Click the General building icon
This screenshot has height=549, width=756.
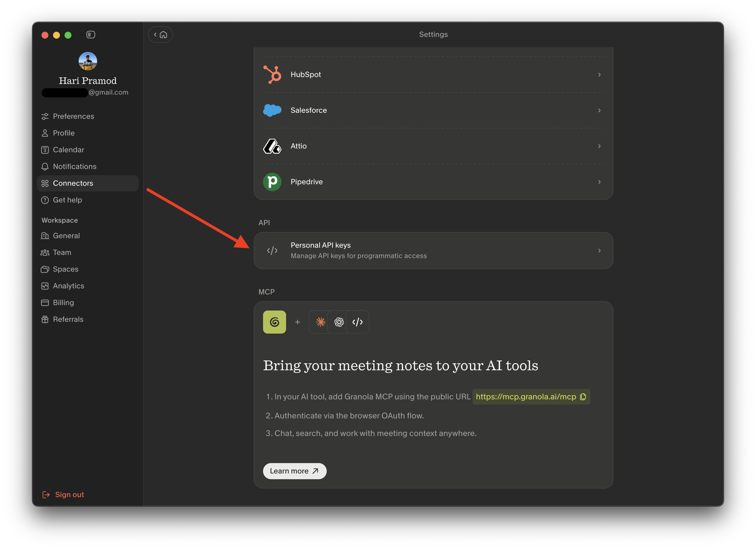(45, 236)
